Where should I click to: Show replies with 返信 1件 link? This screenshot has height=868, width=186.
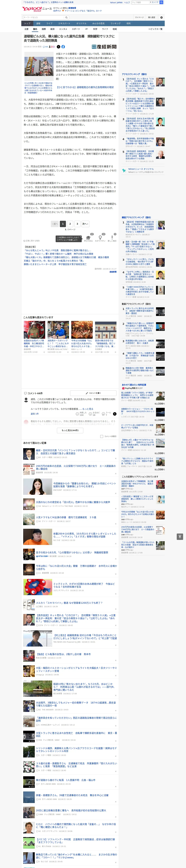click(34, 414)
